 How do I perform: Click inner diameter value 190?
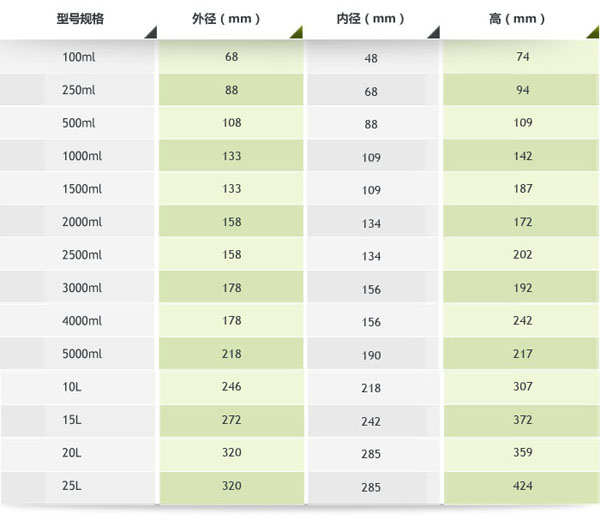[371, 355]
